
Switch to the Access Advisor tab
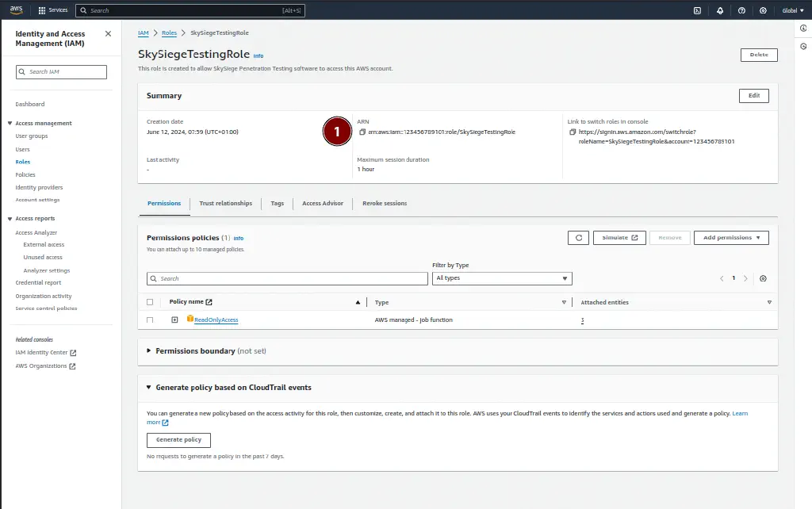(323, 204)
